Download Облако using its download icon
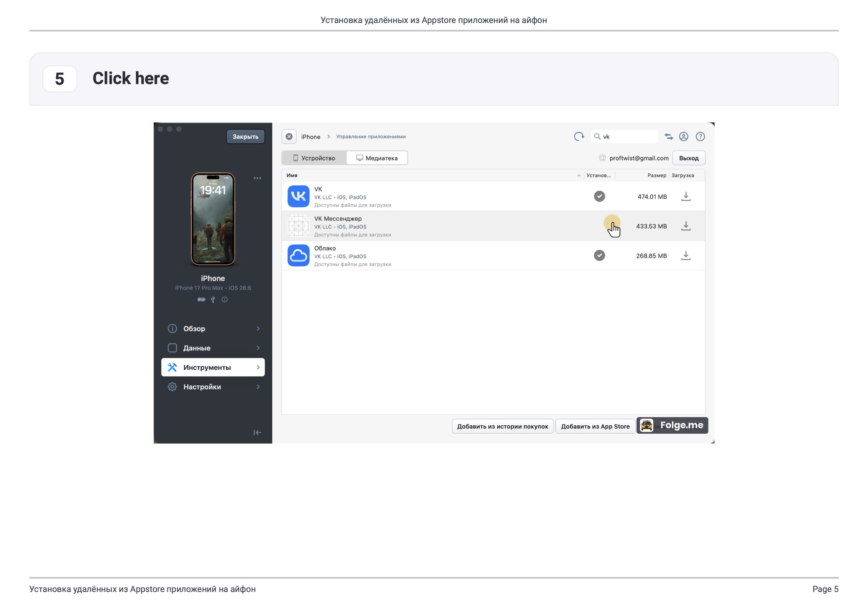 point(686,256)
